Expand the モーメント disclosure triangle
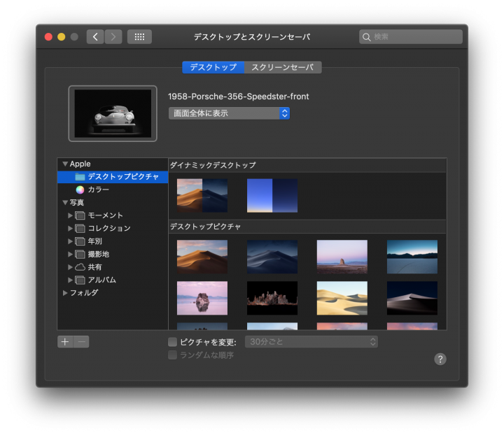The height and width of the screenshot is (435, 504). (70, 215)
